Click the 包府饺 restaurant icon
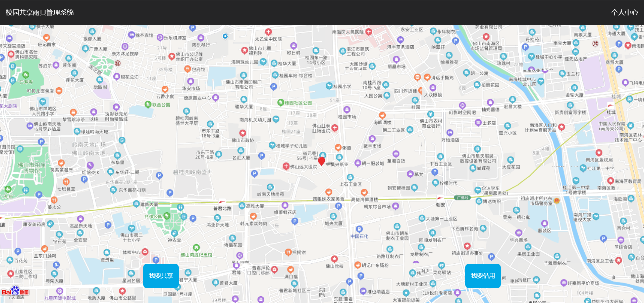This screenshot has height=303, width=644. 187,69
